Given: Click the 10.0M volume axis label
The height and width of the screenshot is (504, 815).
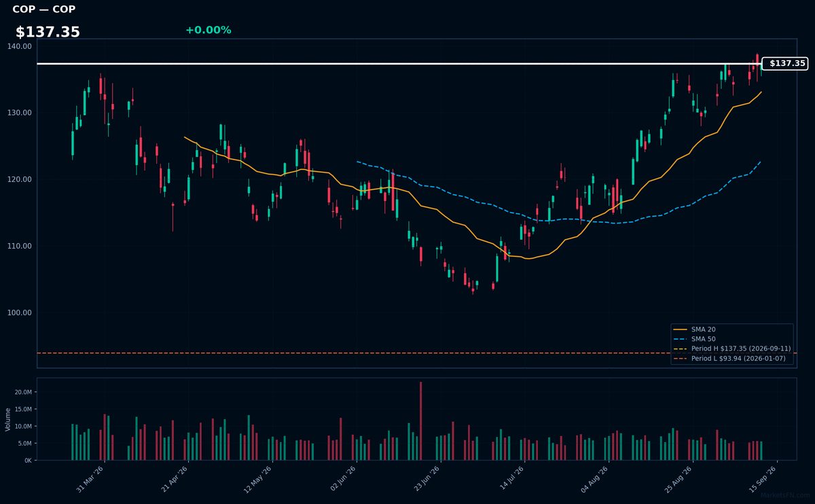Looking at the screenshot, I should tap(22, 427).
